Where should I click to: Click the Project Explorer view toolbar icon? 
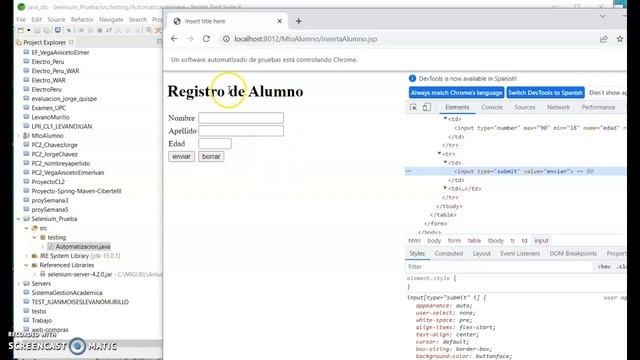point(159,42)
